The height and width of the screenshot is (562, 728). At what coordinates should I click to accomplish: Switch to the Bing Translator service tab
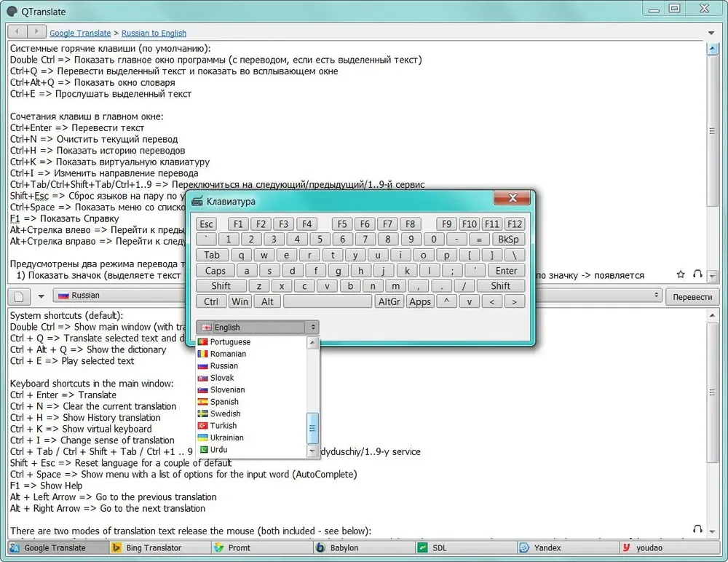159,547
